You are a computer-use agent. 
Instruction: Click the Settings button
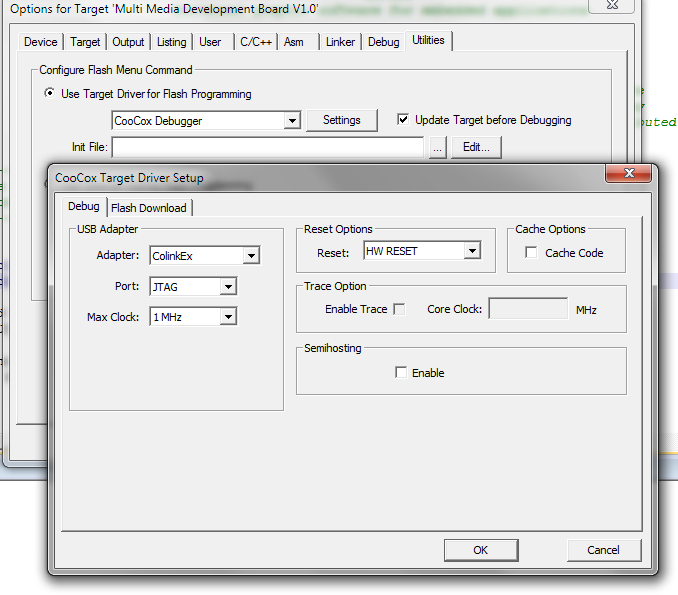pos(342,120)
